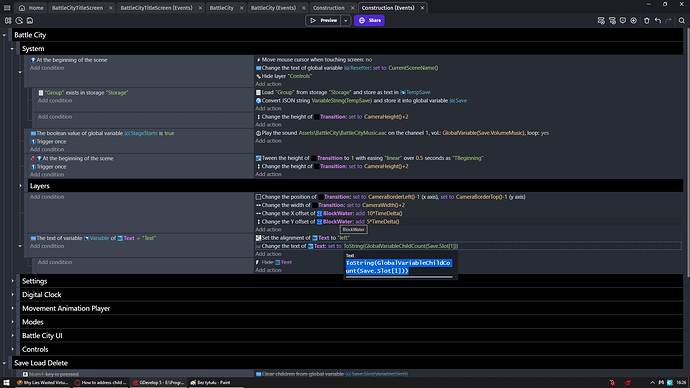Select 'Convert JSON string' action
The image size is (690, 388).
pyautogui.click(x=361, y=101)
